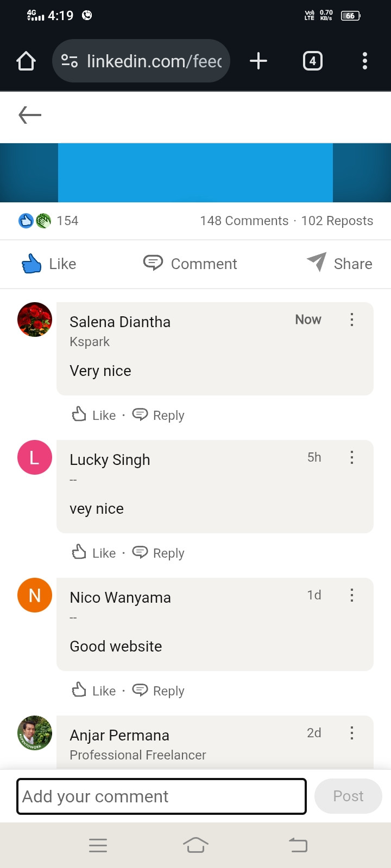391x868 pixels.
Task: Open options menu on Nico Wanyama's comment
Action: click(352, 595)
